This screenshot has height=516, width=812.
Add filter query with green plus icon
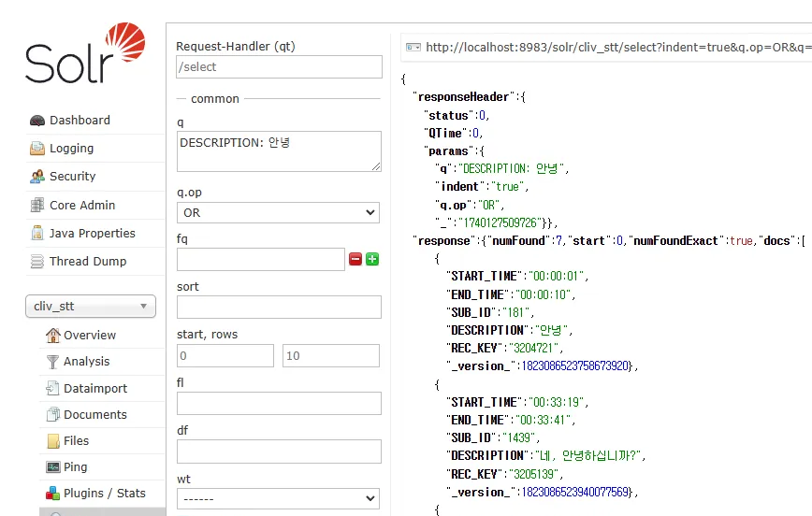click(x=372, y=259)
